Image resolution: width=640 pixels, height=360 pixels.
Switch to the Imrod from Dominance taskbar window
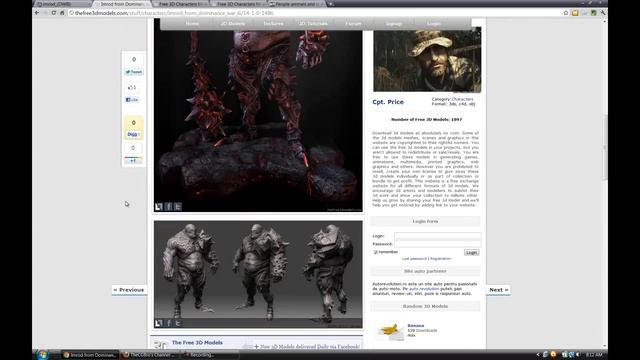(x=90, y=355)
